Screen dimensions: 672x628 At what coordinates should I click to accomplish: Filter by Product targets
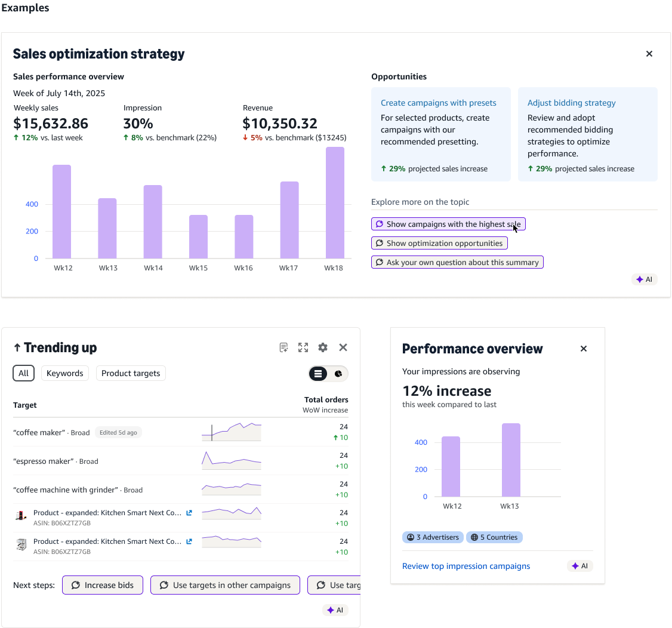click(131, 373)
